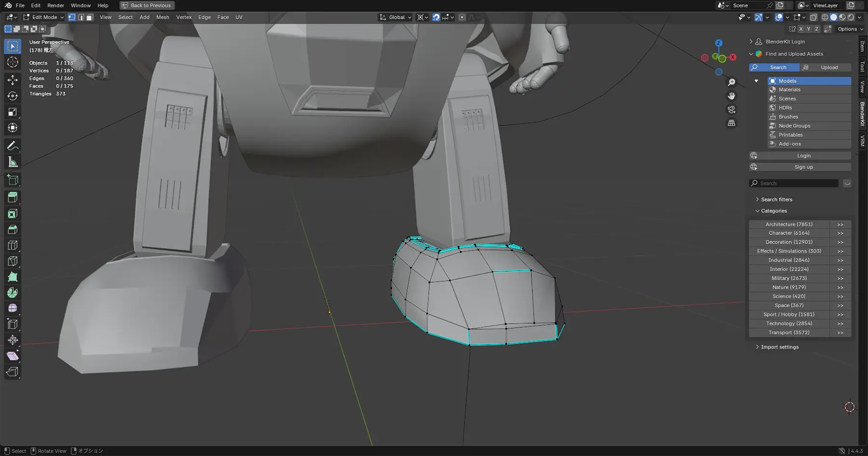Select the Move tool

click(x=12, y=80)
